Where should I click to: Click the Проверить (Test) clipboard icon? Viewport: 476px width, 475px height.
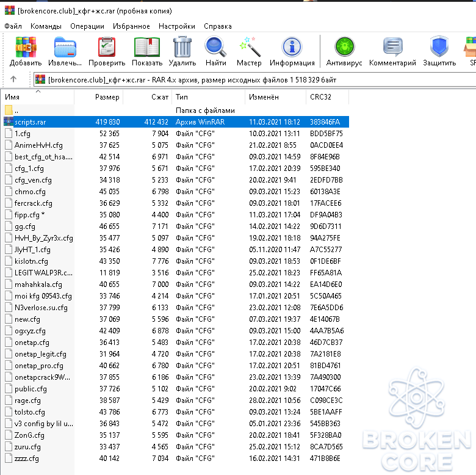click(x=107, y=47)
